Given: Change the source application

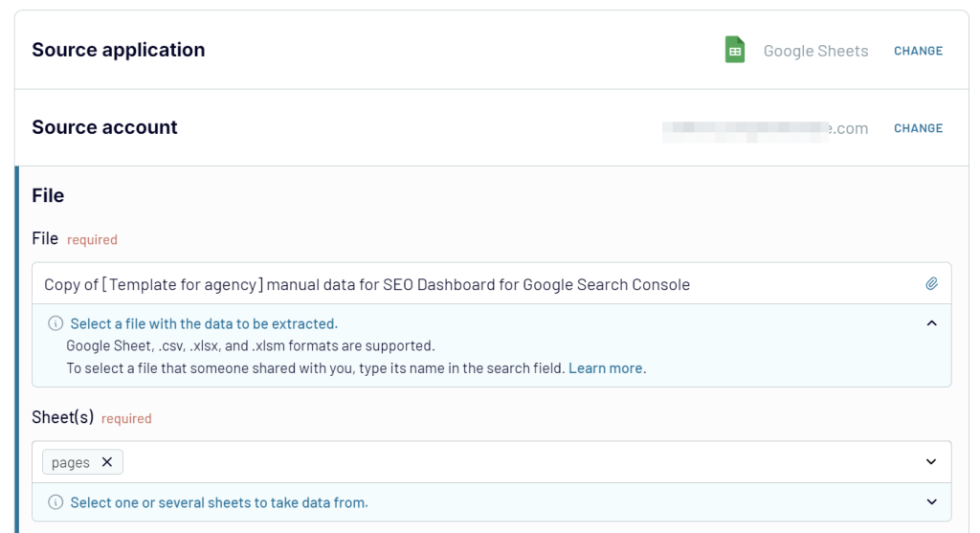Looking at the screenshot, I should [x=918, y=51].
